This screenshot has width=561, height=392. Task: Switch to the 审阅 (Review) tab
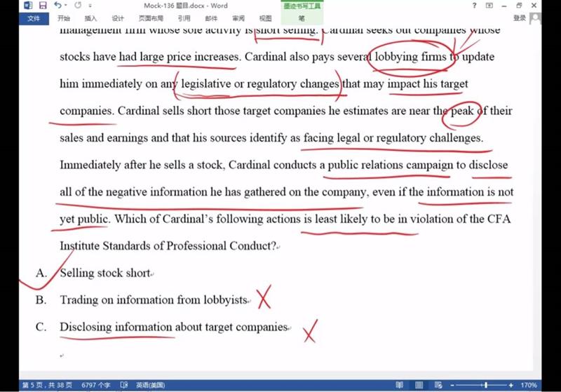(x=238, y=18)
